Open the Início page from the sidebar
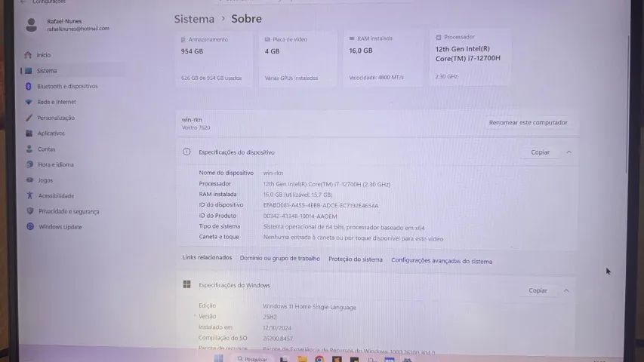 (x=43, y=55)
